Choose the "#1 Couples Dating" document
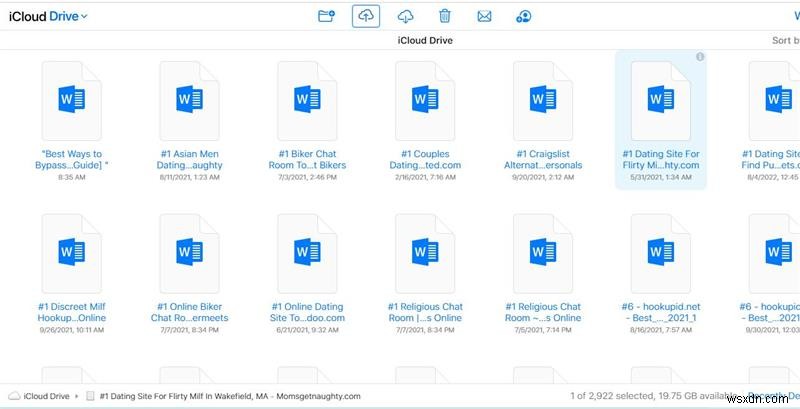 pos(425,121)
